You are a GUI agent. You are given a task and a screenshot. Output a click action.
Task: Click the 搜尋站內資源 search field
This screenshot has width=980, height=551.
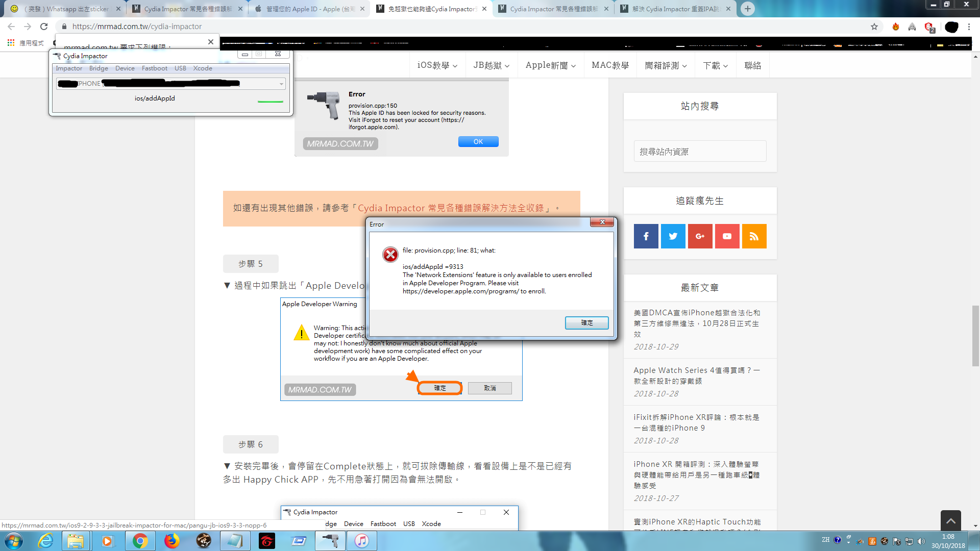tap(700, 152)
